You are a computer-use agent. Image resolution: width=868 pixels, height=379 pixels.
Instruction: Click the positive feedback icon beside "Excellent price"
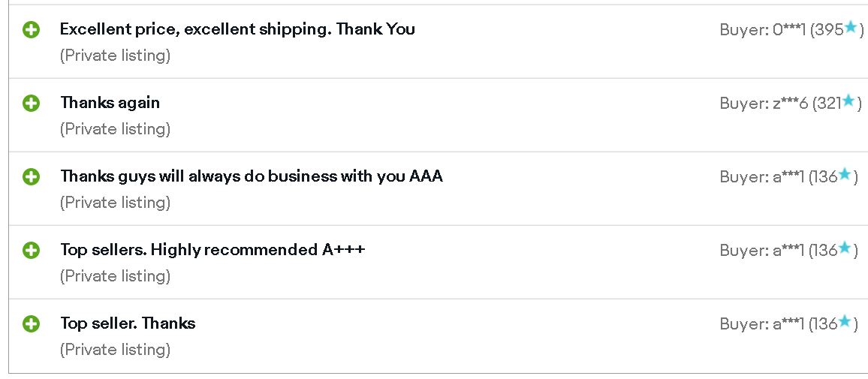click(x=31, y=30)
